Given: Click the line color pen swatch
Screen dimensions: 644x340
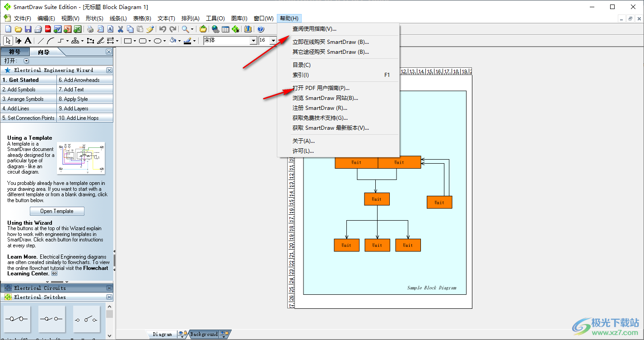Looking at the screenshot, I should [x=187, y=41].
